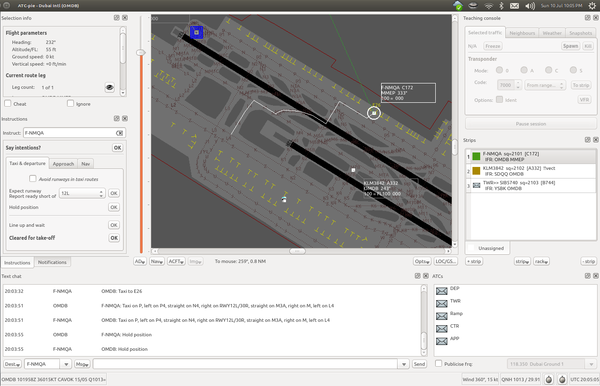Image resolution: width=600 pixels, height=386 pixels.
Task: Open the Notifications tab
Action: coord(52,262)
